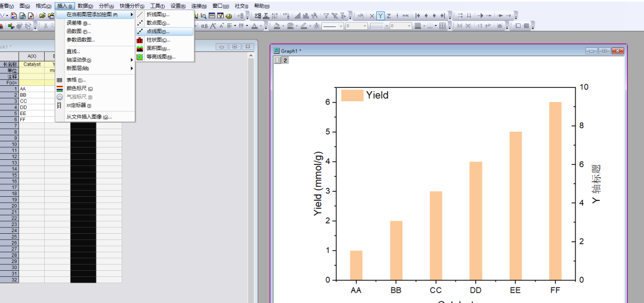The width and height of the screenshot is (644, 303).
Task: Click the Set as X column button
Action: pyautogui.click(x=372, y=16)
